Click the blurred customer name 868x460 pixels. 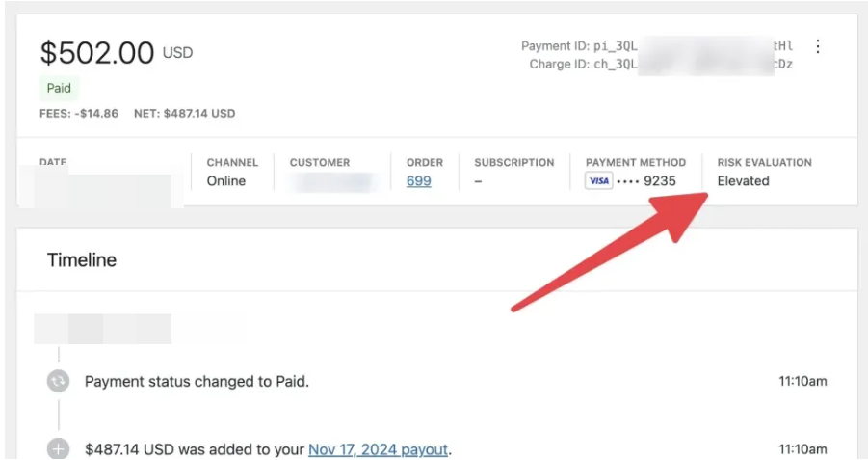331,181
